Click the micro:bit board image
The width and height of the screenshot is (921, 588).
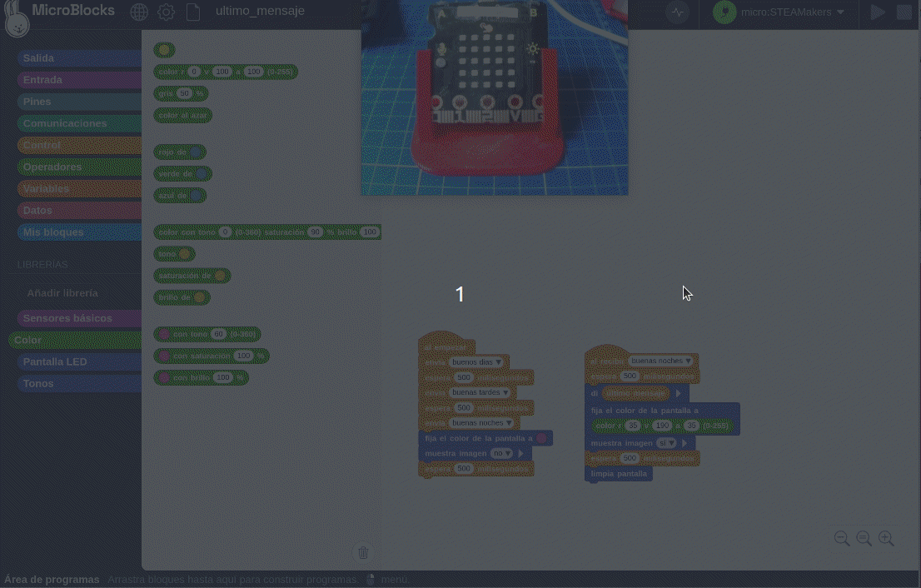pos(495,97)
